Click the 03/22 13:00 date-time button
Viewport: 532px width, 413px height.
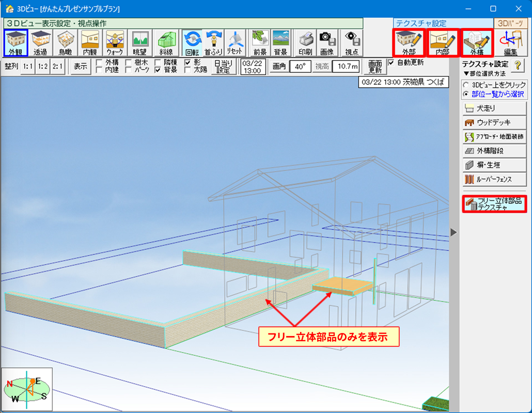pyautogui.click(x=253, y=67)
